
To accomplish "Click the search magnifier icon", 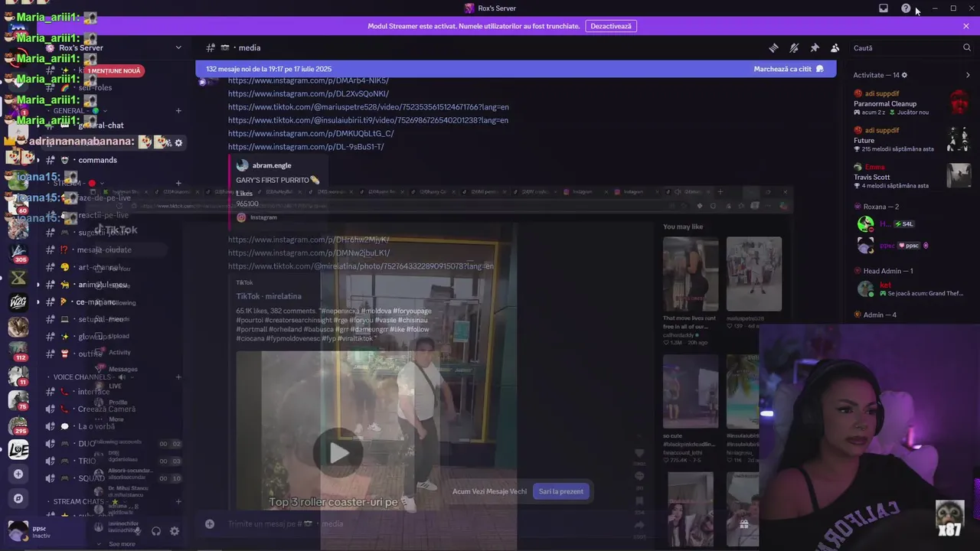I will pyautogui.click(x=967, y=47).
